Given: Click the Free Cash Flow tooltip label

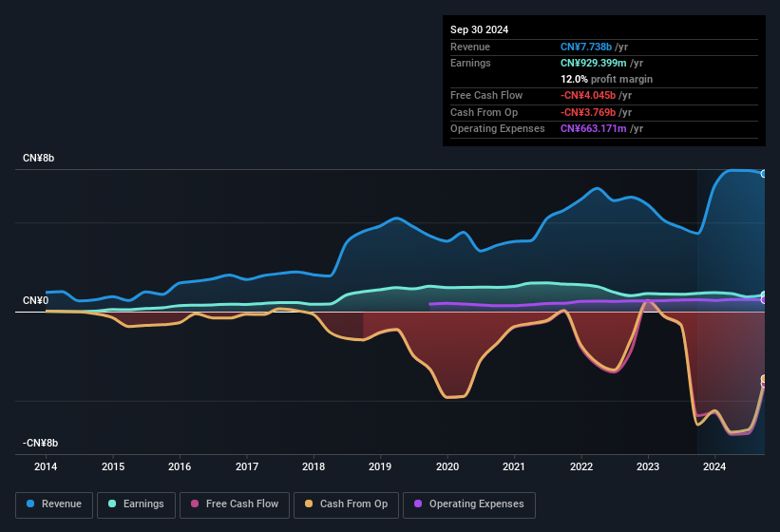Looking at the screenshot, I should point(486,95).
